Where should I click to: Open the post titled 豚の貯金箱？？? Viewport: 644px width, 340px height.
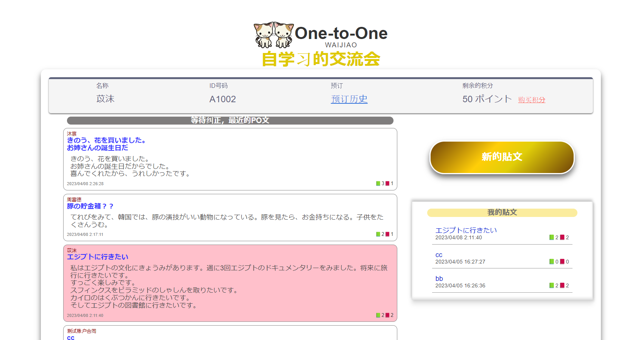(x=90, y=206)
